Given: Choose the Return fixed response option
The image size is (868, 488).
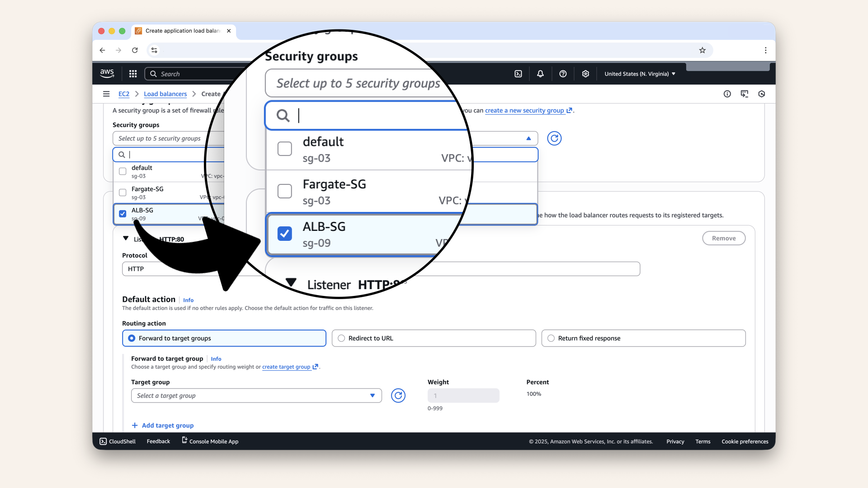Looking at the screenshot, I should coord(551,338).
